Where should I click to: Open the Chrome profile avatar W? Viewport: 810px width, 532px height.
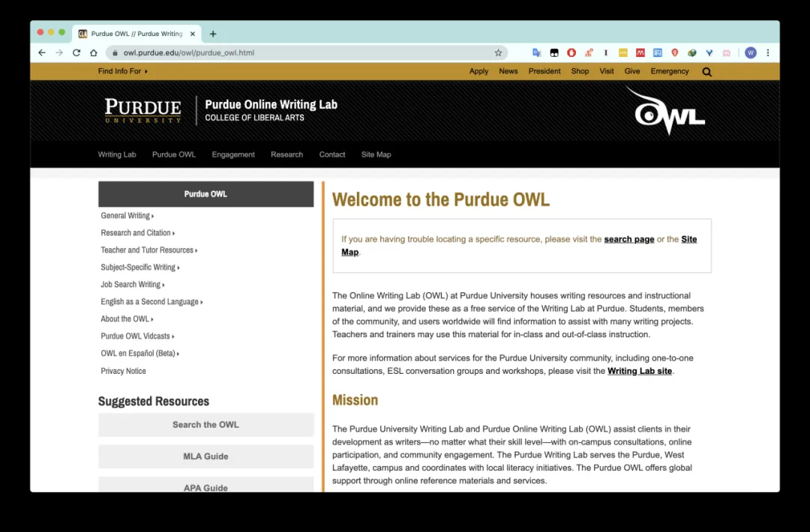coord(751,52)
